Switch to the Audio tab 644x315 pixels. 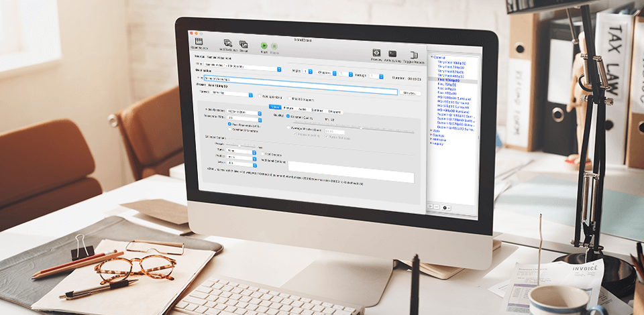(303, 109)
